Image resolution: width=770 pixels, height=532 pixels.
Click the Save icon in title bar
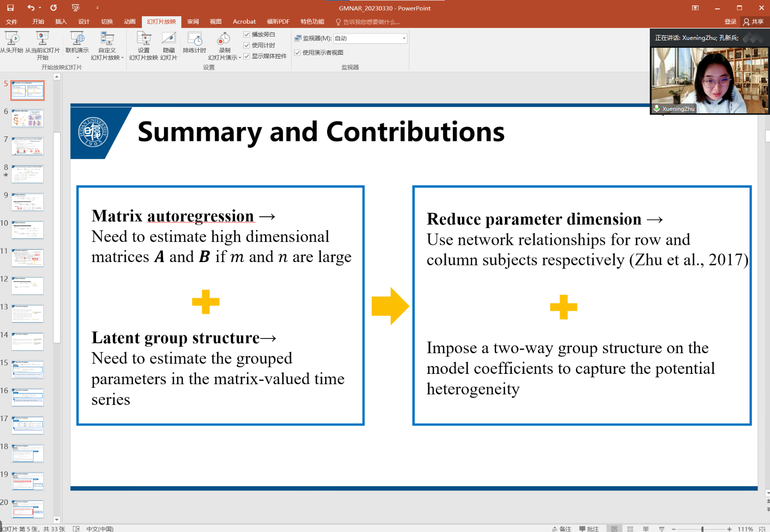click(x=10, y=8)
